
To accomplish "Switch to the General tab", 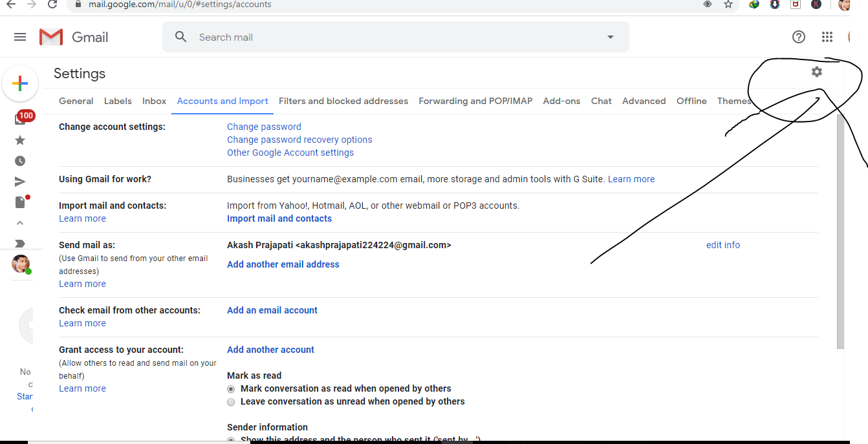I will tap(76, 101).
